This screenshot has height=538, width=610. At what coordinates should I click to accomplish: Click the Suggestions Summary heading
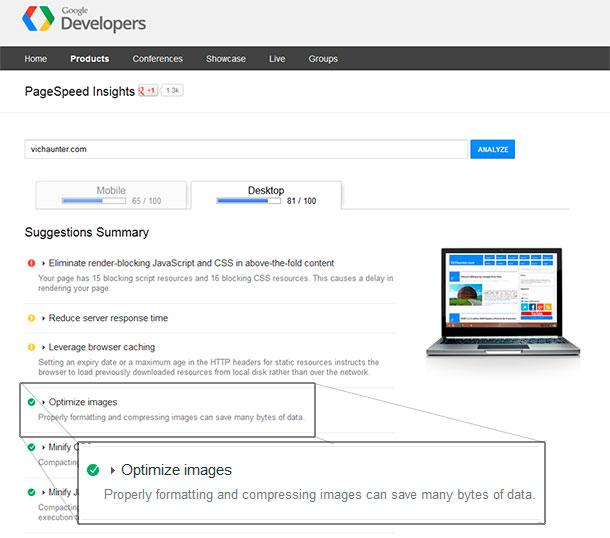tap(87, 233)
